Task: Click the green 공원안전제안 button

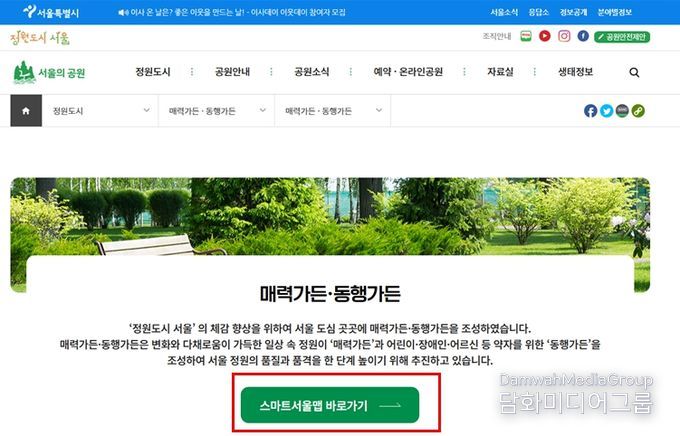Action: pos(622,37)
